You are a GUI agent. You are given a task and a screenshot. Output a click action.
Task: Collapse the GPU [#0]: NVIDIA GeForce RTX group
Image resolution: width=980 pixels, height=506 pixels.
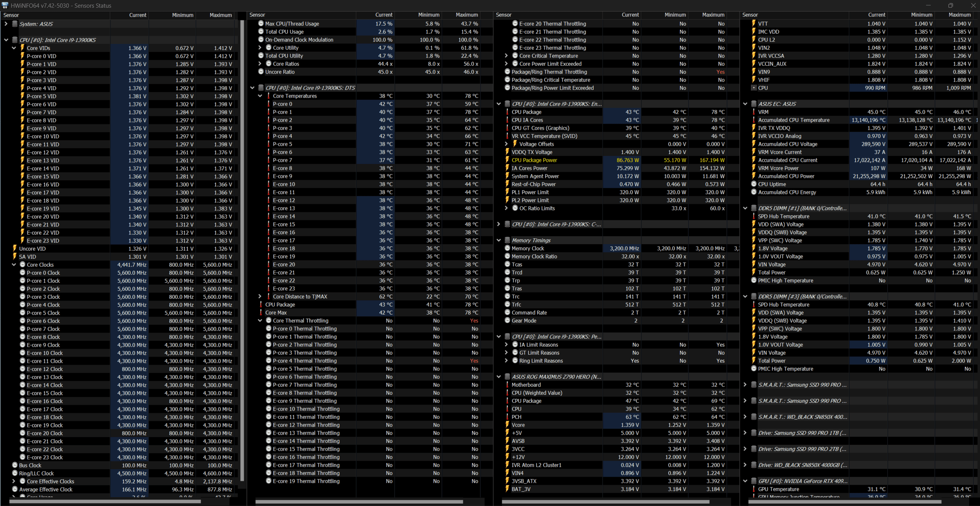point(745,481)
